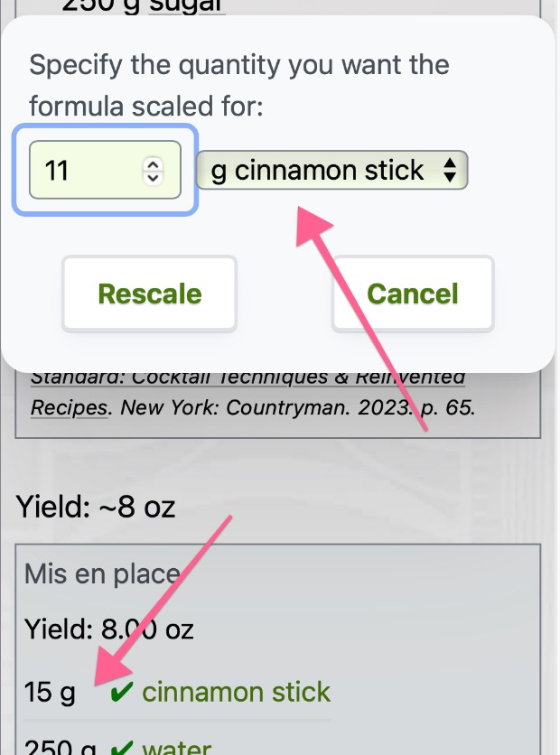Click the green checkmark beside cinnamon stick
560x755 pixels.
click(121, 693)
